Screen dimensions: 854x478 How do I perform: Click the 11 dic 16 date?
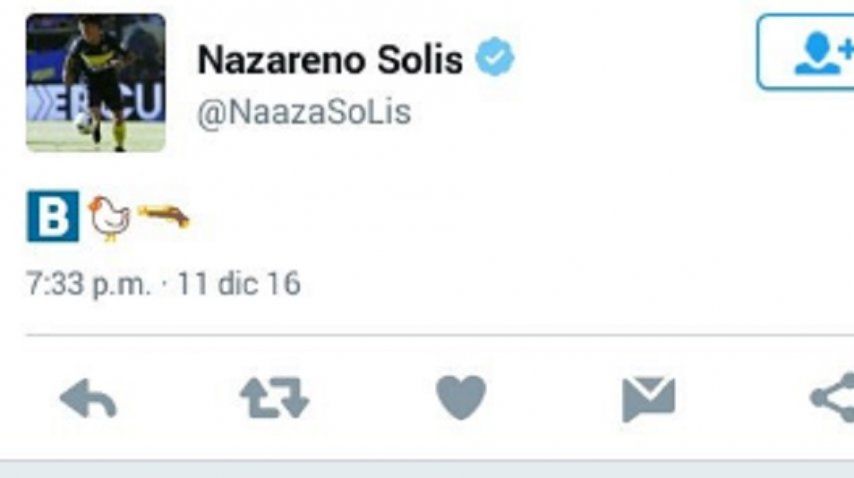[x=239, y=284]
